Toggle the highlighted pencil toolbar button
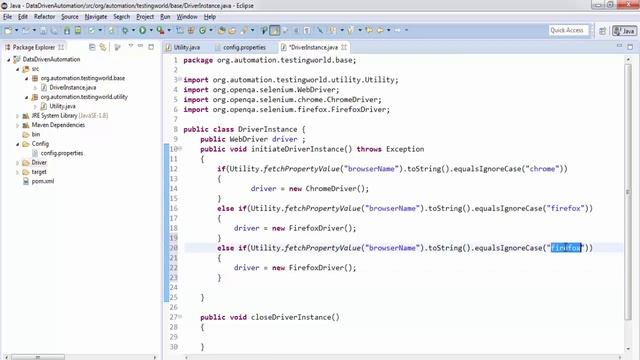Screen dimensions: 640x360 click(x=275, y=30)
